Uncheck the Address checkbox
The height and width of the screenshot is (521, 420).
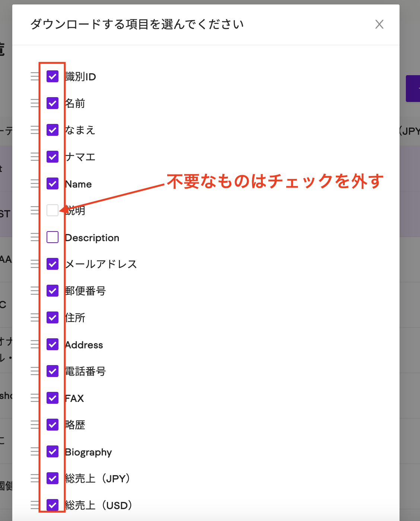pos(52,344)
